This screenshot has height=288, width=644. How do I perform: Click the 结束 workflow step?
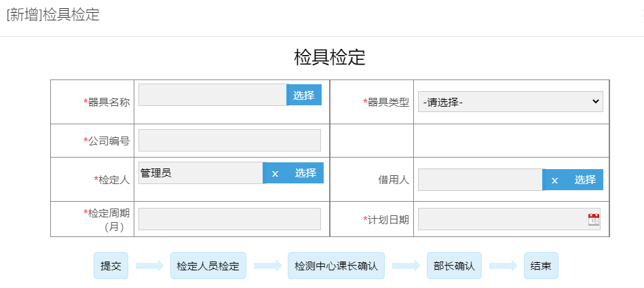[541, 266]
